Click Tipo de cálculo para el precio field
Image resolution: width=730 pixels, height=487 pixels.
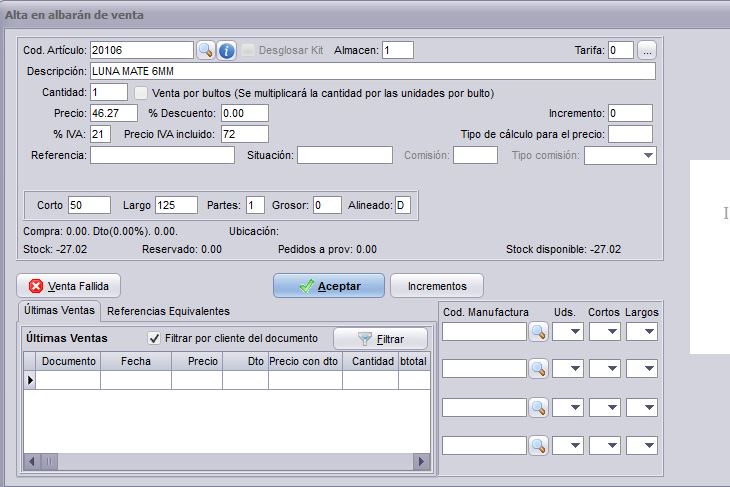click(630, 134)
